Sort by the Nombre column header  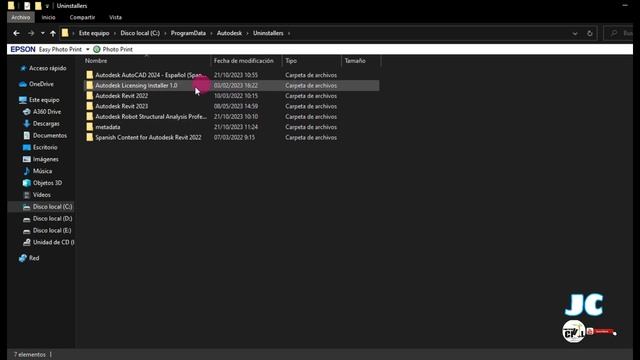click(x=96, y=61)
